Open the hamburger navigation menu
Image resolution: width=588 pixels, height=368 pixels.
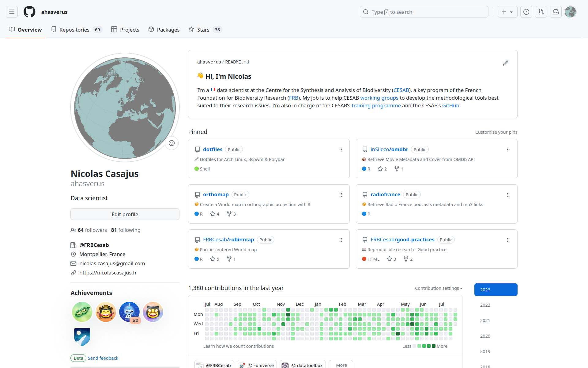[x=12, y=12]
